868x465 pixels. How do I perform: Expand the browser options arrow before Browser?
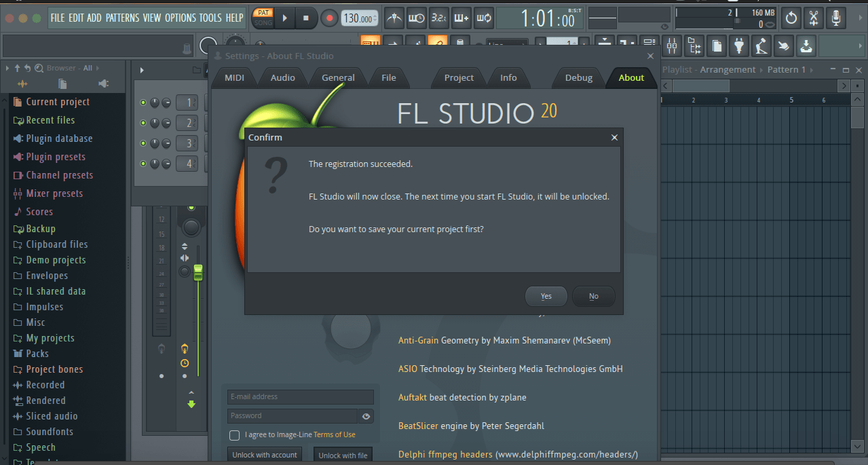pyautogui.click(x=7, y=68)
